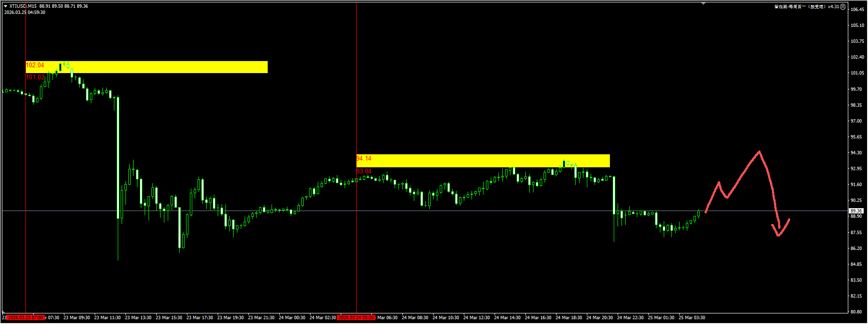Image resolution: width=868 pixels, height=324 pixels.
Task: Open the dropdown arrow beside XTIUSD,M15
Action: click(6, 6)
